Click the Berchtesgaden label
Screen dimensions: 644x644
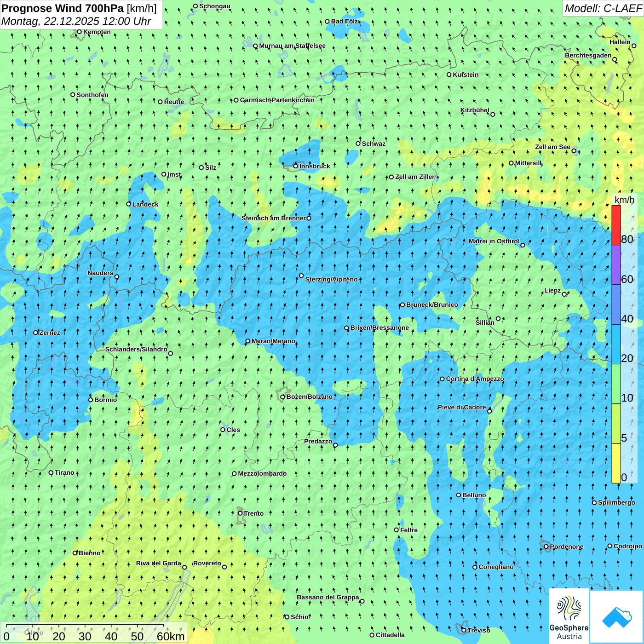point(588,56)
